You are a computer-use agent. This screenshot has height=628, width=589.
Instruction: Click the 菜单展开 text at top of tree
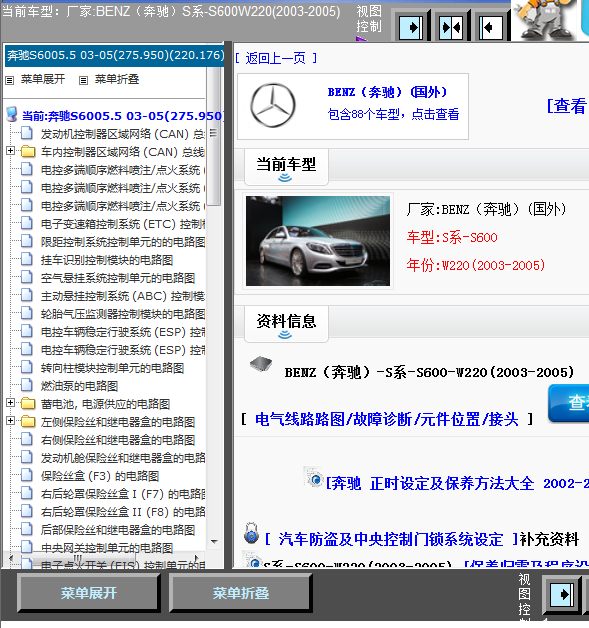tap(43, 79)
